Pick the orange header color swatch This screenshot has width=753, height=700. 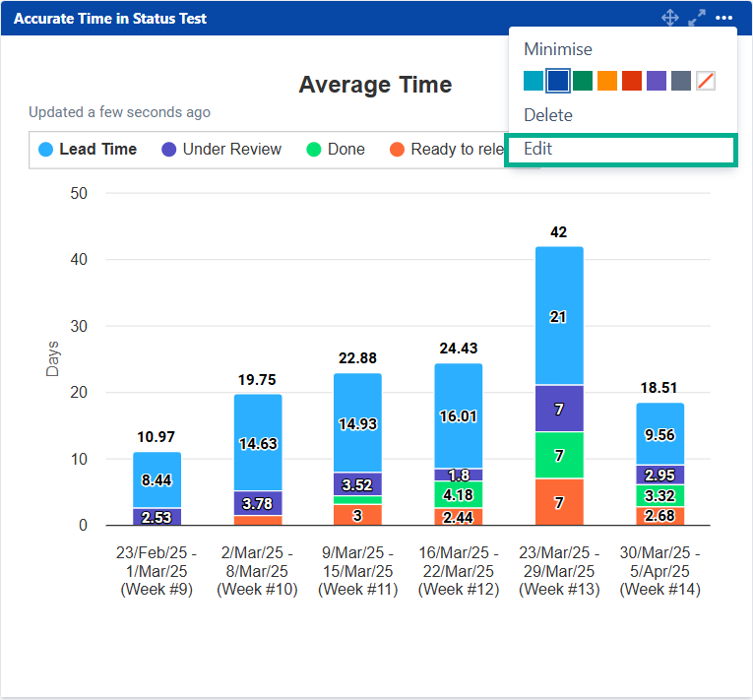[607, 81]
